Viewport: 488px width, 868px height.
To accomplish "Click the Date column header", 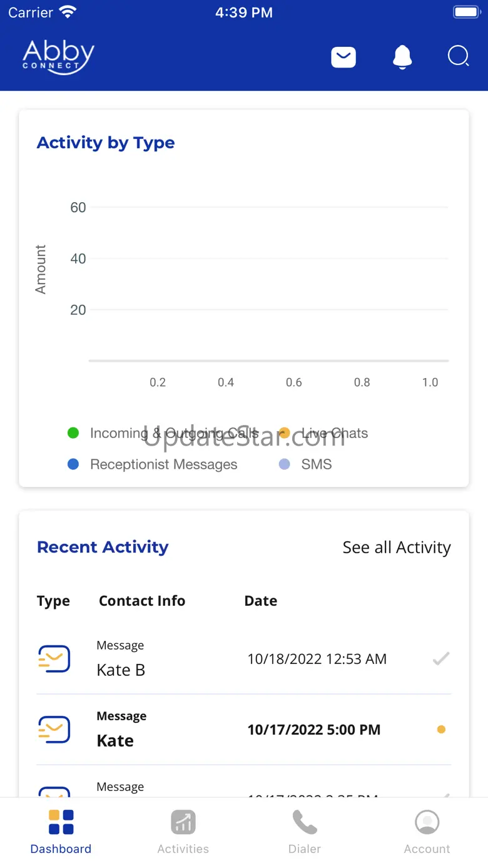I will 261,601.
